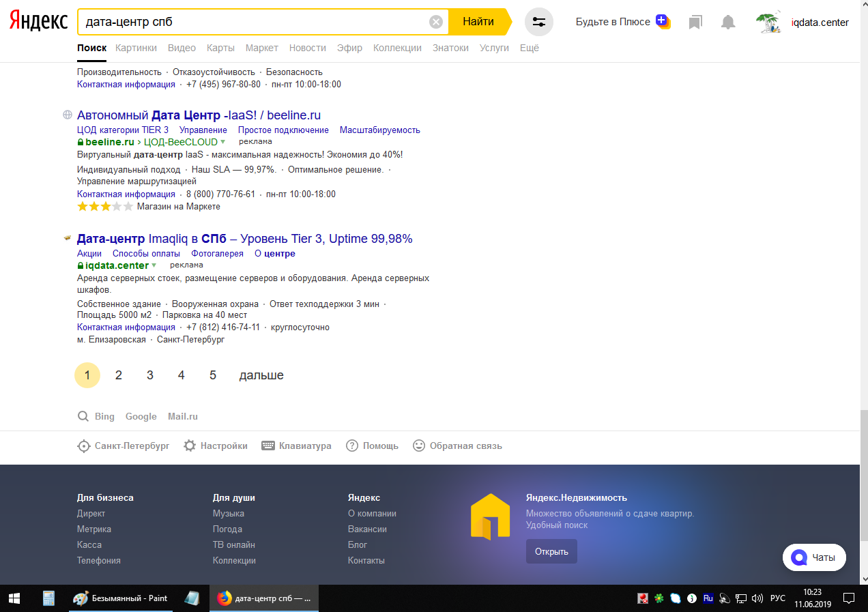This screenshot has width=868, height=612.
Task: Open the Коллекции tab
Action: pyautogui.click(x=397, y=48)
